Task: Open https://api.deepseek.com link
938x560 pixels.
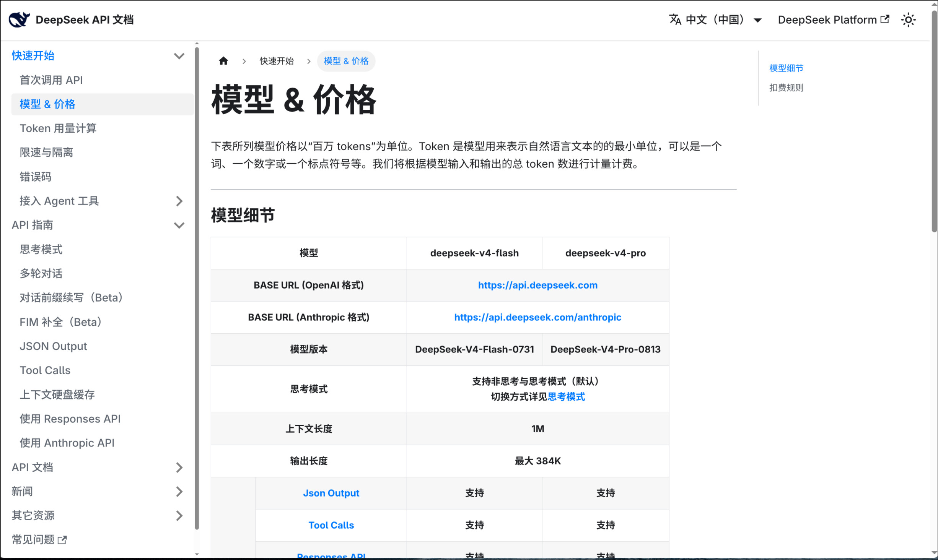Action: tap(537, 285)
